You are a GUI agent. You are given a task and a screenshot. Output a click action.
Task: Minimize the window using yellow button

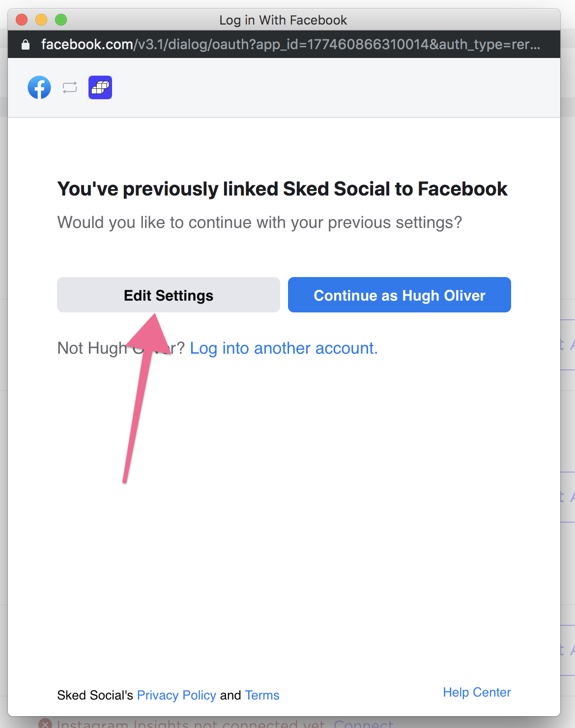point(41,20)
